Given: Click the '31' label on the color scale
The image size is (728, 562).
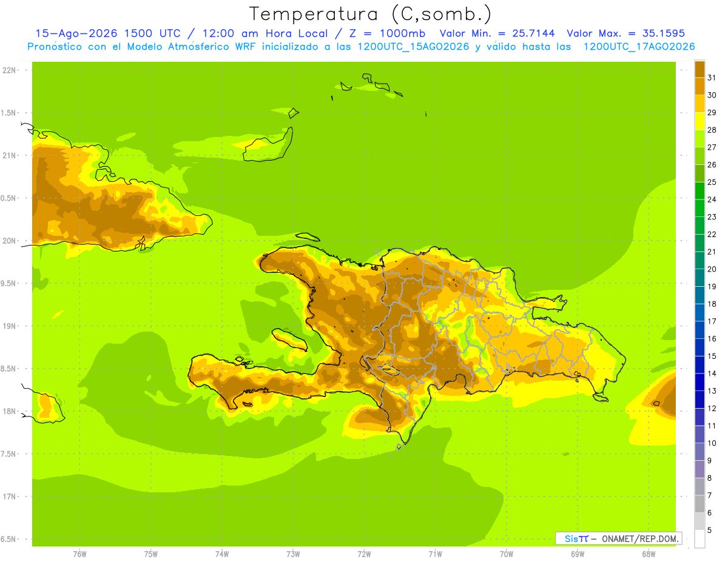Looking at the screenshot, I should (x=712, y=78).
